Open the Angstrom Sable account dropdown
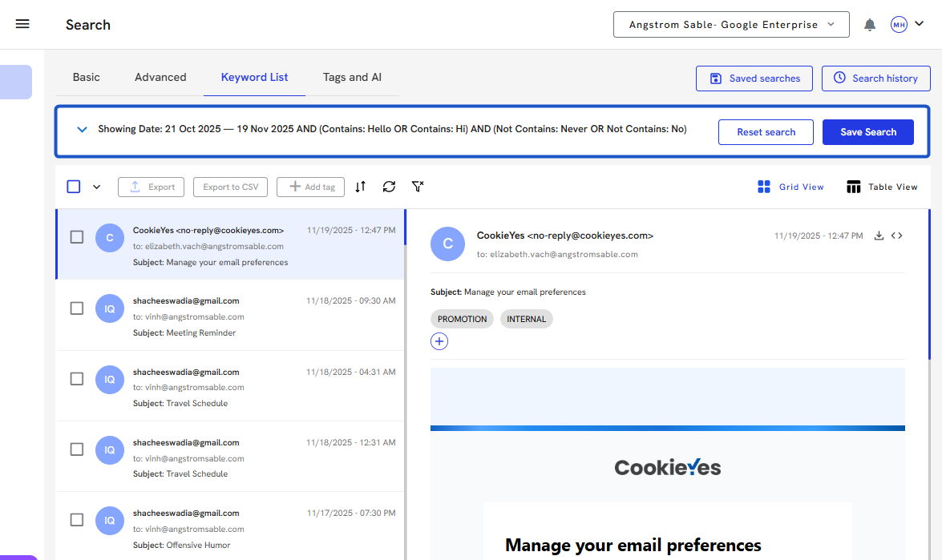 point(730,25)
